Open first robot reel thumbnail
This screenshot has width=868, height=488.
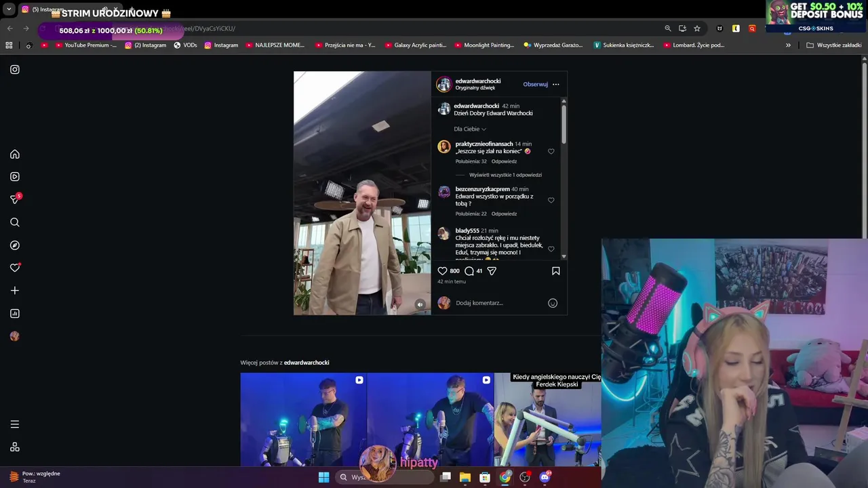pos(303,420)
